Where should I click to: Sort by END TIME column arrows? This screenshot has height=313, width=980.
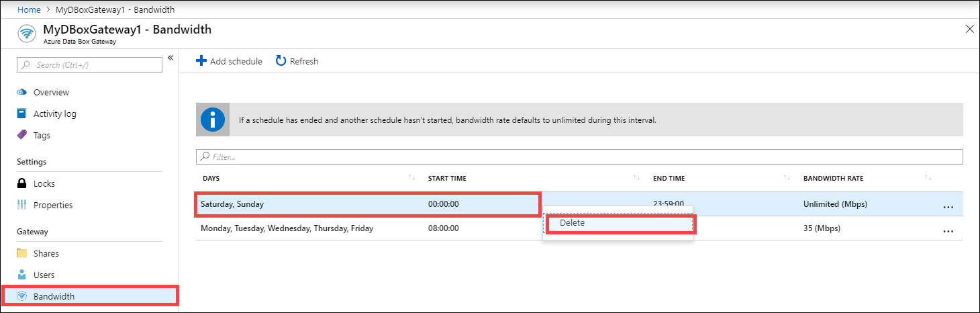click(x=787, y=178)
